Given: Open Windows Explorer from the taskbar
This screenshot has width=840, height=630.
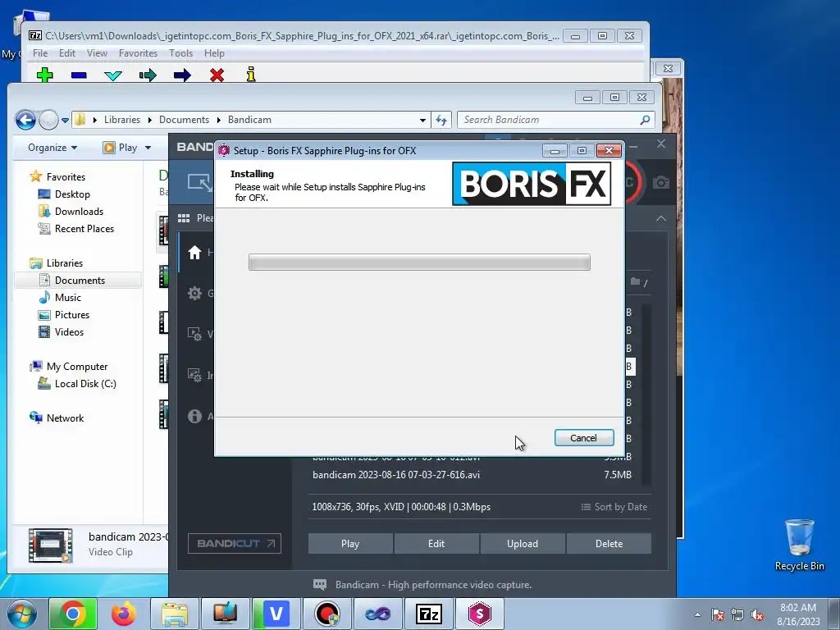Looking at the screenshot, I should pyautogui.click(x=175, y=614).
